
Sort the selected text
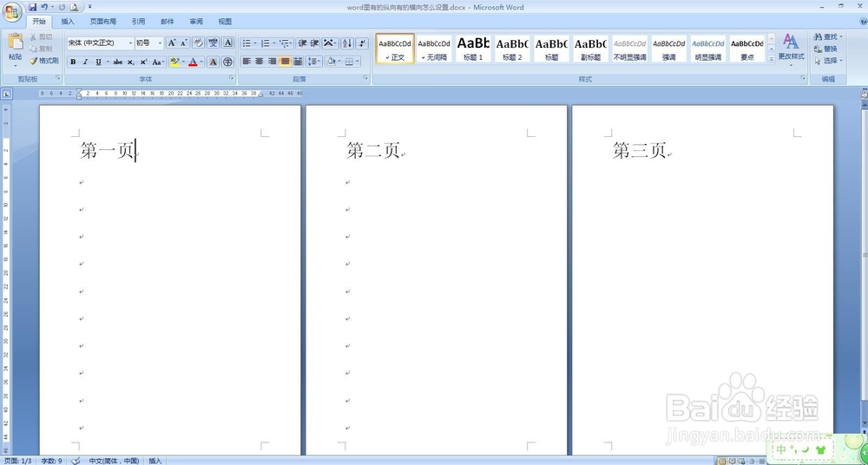347,43
